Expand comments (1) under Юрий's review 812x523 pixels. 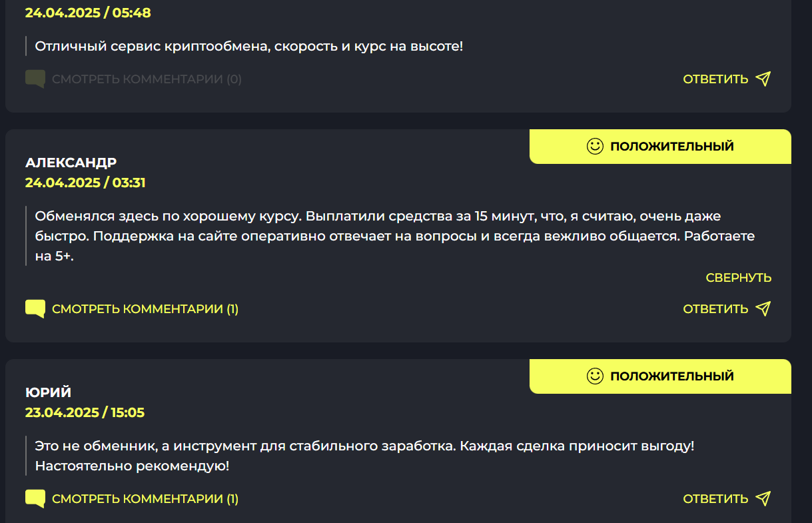click(145, 498)
